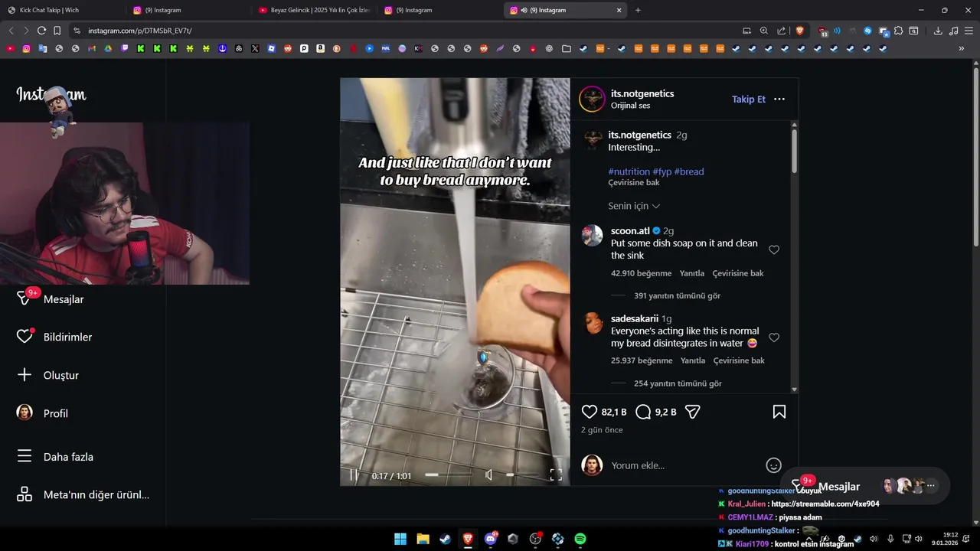This screenshot has height=551, width=980.
Task: Click the #fyp hashtag
Action: click(661, 171)
